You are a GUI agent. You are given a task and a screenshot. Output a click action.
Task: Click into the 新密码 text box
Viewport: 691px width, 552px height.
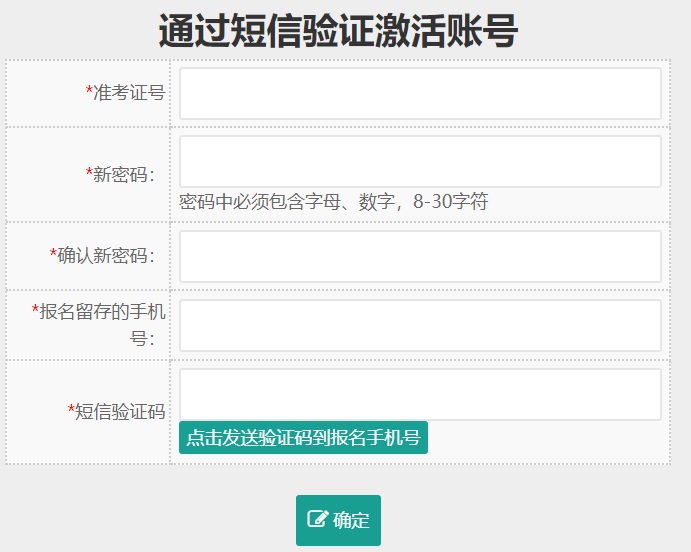click(x=420, y=161)
